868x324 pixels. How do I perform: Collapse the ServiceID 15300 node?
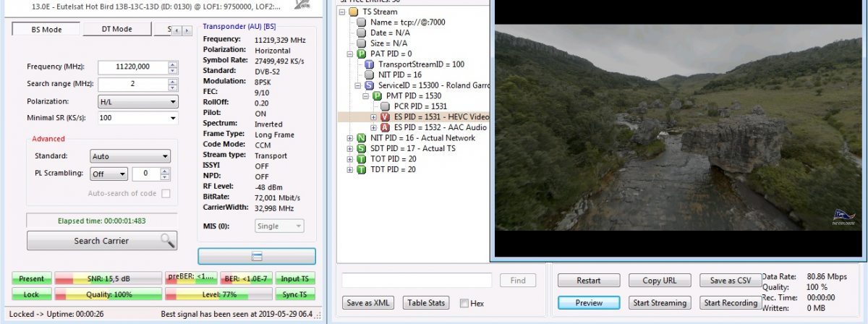pyautogui.click(x=359, y=85)
